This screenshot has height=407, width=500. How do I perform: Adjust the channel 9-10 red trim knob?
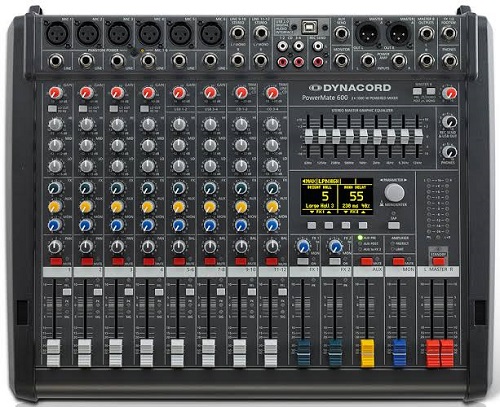pos(241,93)
